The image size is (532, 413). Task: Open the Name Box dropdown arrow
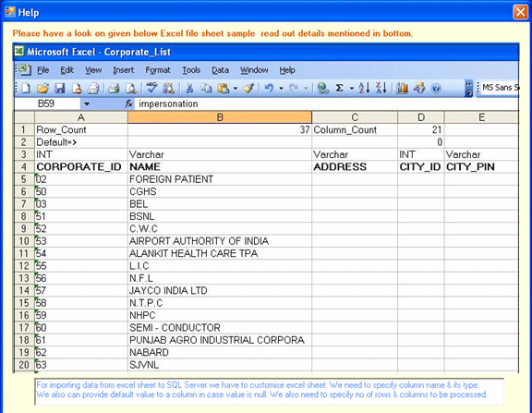coord(87,103)
